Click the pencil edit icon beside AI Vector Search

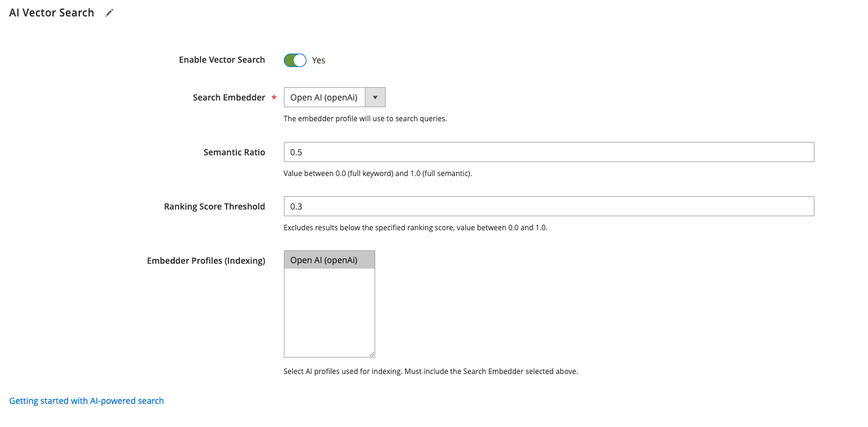(x=109, y=12)
